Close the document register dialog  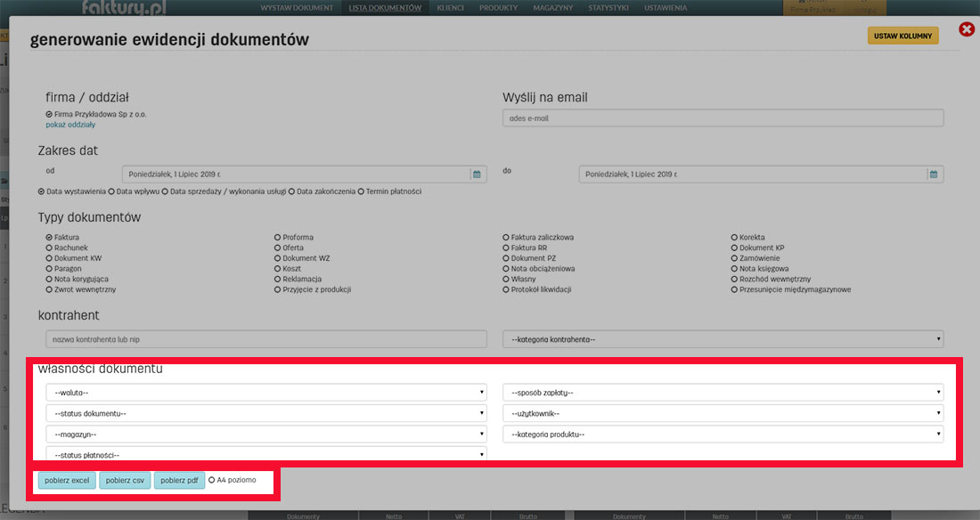(967, 30)
